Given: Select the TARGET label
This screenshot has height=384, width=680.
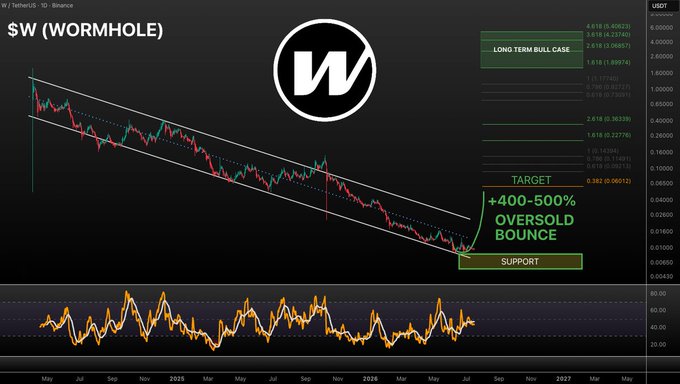Looking at the screenshot, I should coord(531,180).
